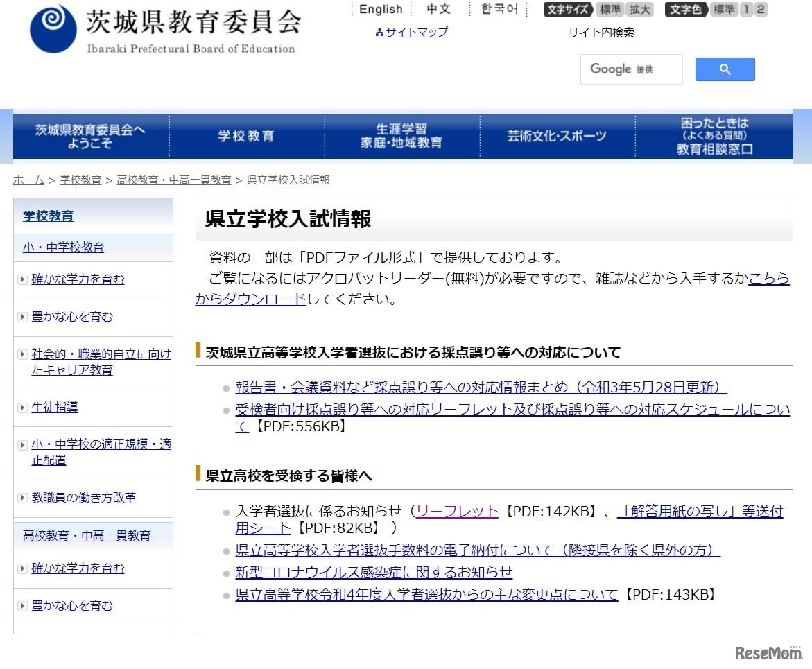Screen dimensions: 812x669
Task: Select the 文字色 標準 color option
Action: coord(723,10)
